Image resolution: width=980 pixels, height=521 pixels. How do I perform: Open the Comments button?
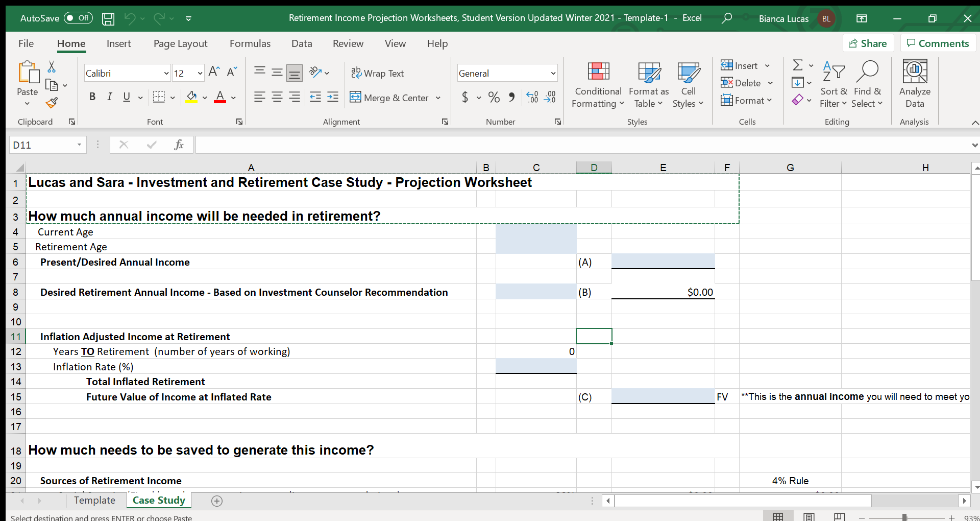[938, 44]
